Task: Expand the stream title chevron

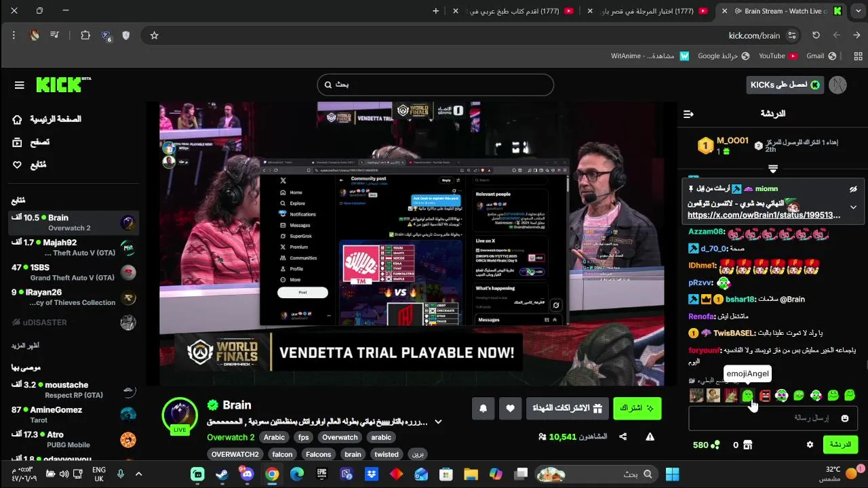Action: [438, 422]
